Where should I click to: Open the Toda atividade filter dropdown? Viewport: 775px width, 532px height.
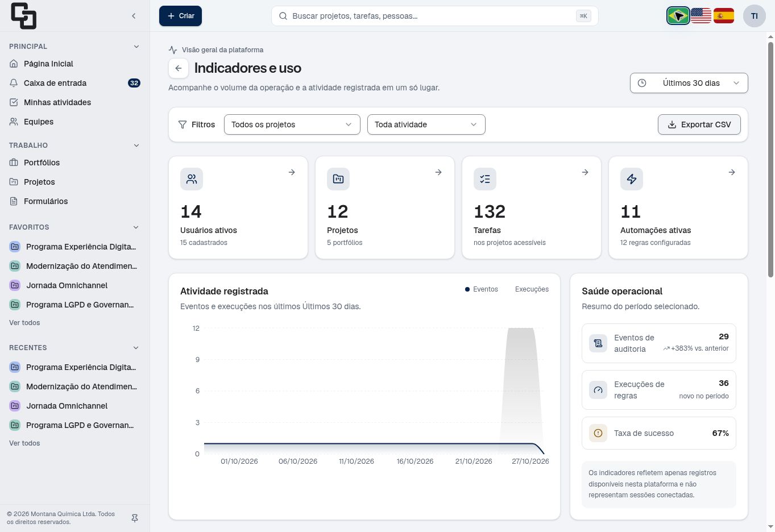(426, 124)
